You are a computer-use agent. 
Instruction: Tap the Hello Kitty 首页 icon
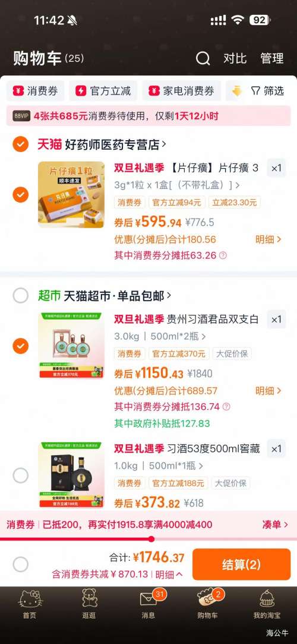point(30,599)
